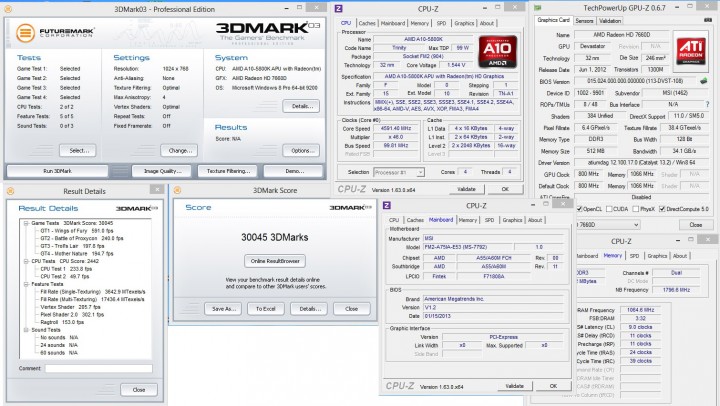Click the Result Details window title icon
Image resolution: width=720 pixels, height=406 pixels.
click(11, 191)
